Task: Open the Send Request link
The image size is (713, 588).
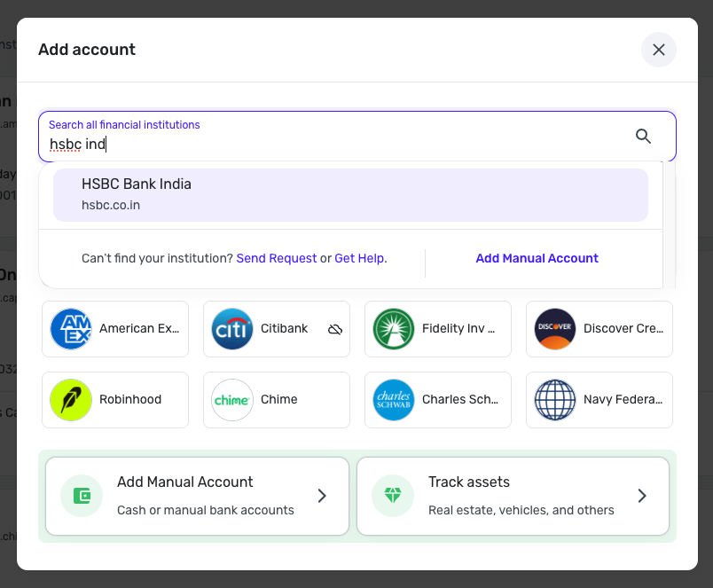Action: tap(277, 258)
